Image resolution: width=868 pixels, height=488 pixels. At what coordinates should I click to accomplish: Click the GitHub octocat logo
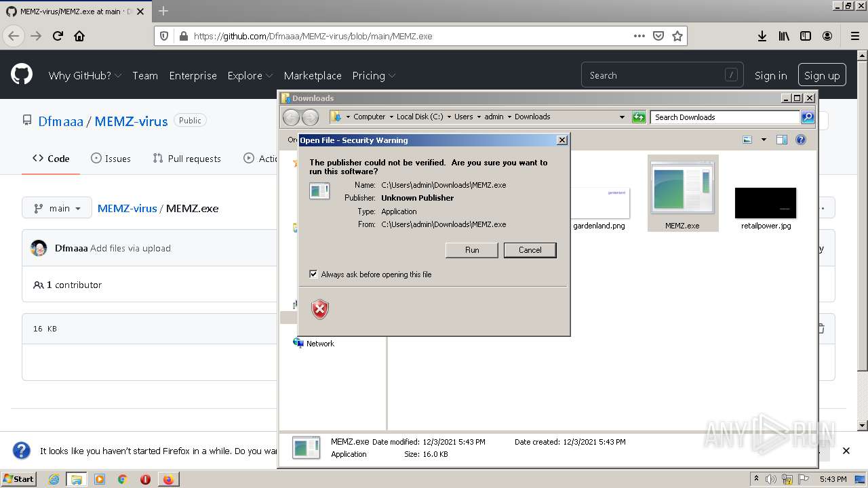coord(22,75)
